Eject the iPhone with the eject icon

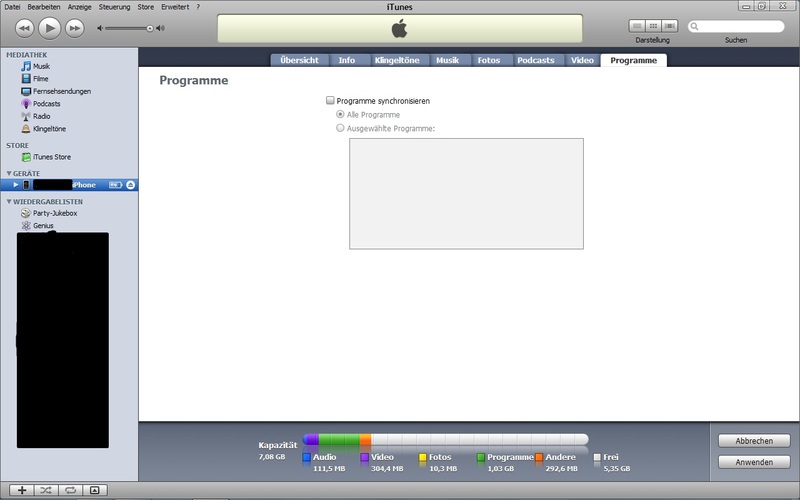click(131, 185)
